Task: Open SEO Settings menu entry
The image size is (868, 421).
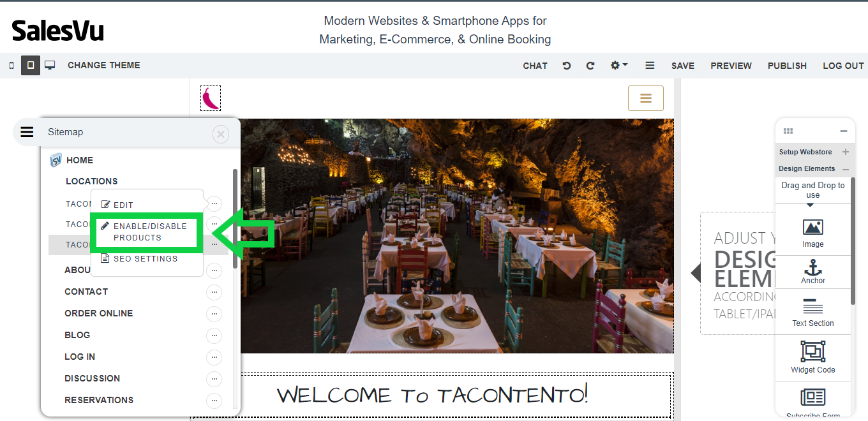Action: pos(145,259)
